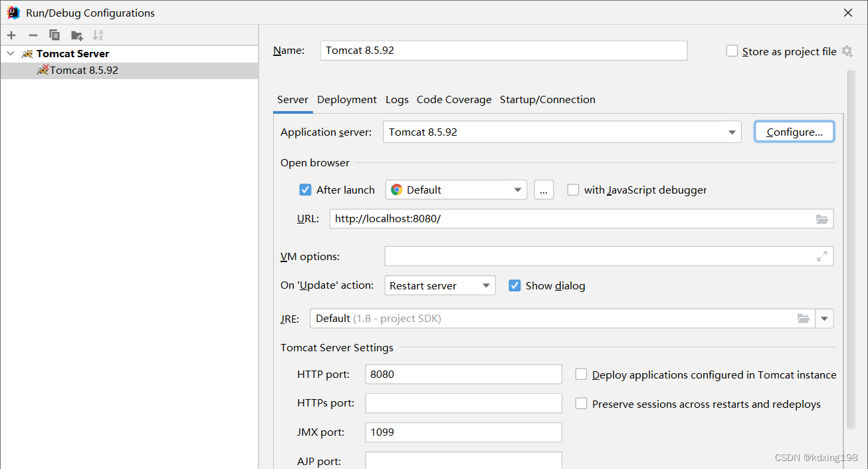Check Preserve sessions across restarts and redeploys
The width and height of the screenshot is (868, 469).
pyautogui.click(x=581, y=404)
